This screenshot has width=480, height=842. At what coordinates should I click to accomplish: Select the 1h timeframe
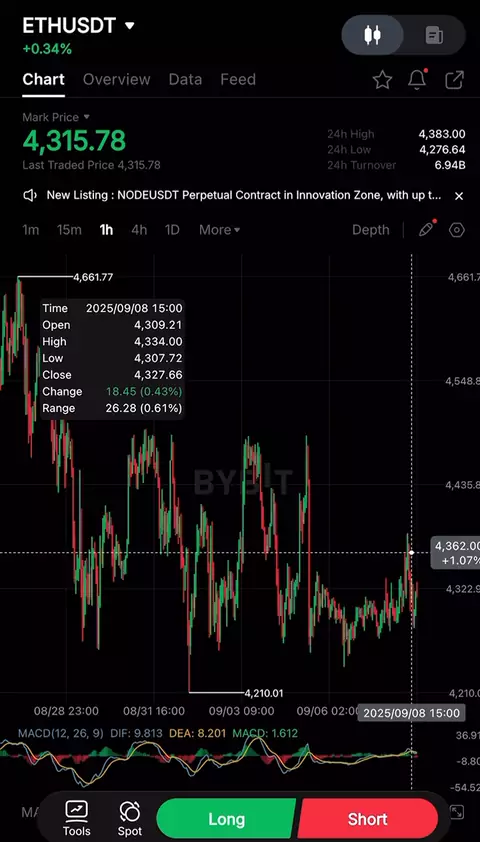pos(106,230)
